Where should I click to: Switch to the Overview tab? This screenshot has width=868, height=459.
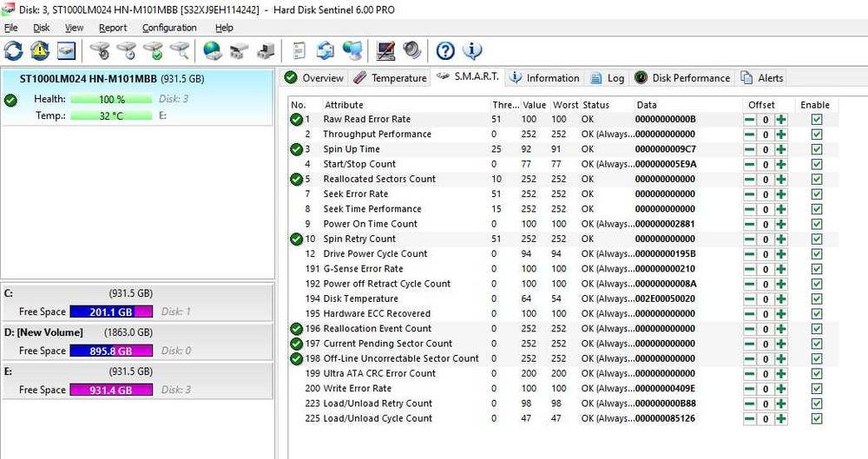pyautogui.click(x=314, y=78)
